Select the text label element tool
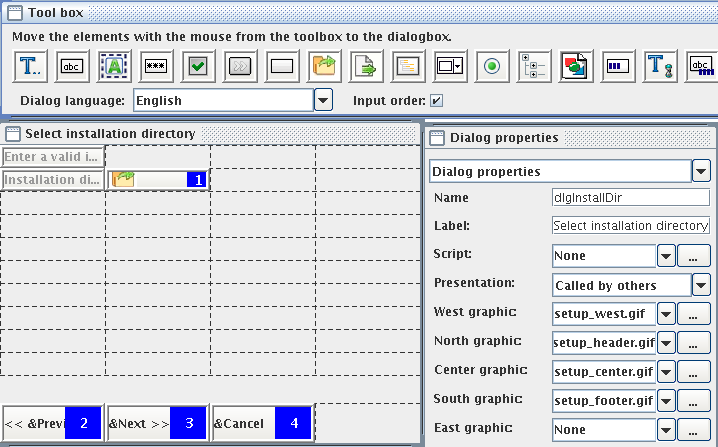This screenshot has width=718, height=447. point(29,67)
